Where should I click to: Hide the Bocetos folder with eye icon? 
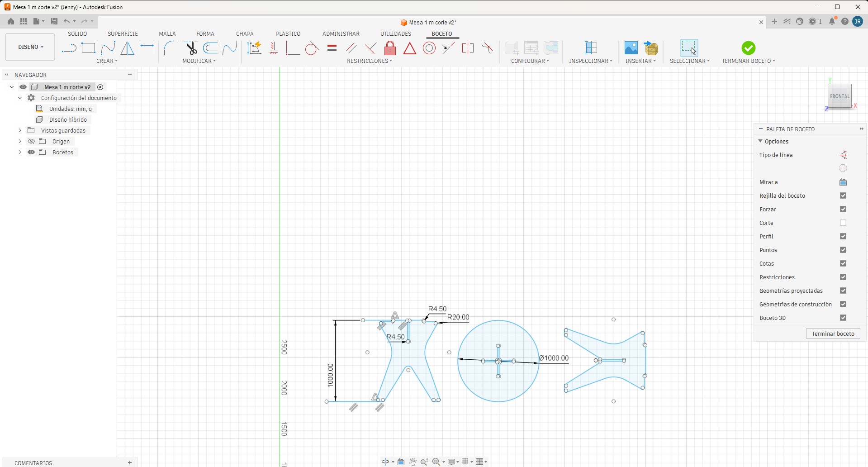(x=31, y=152)
